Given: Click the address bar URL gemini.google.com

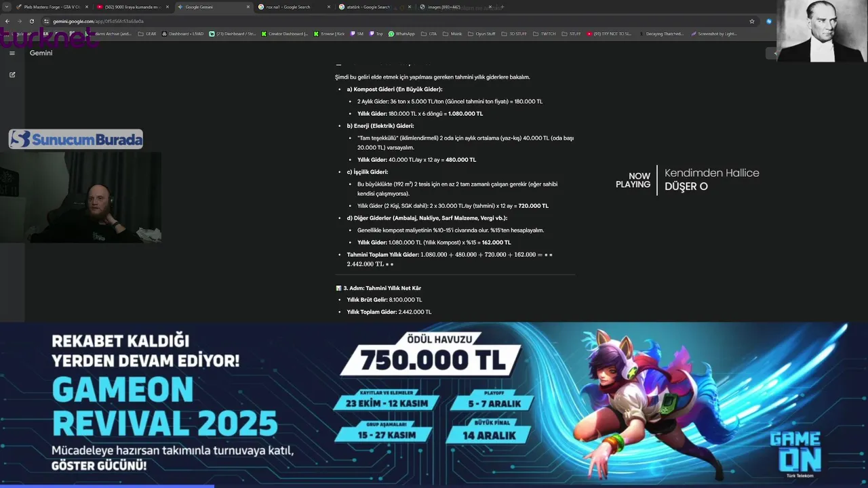Looking at the screenshot, I should coord(98,21).
